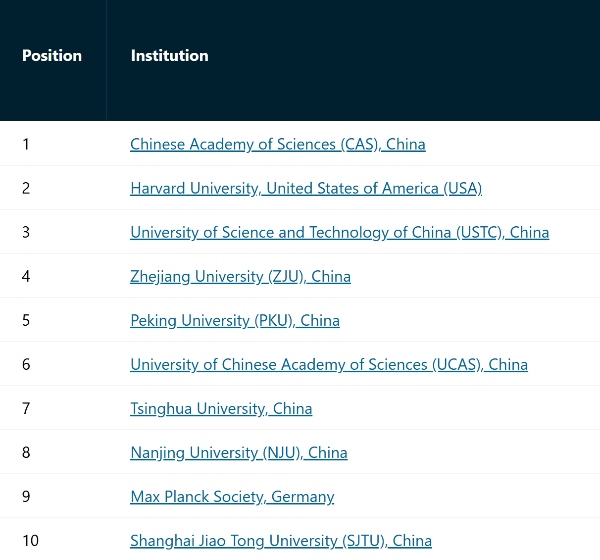600x560 pixels.
Task: Select position number 10 cell
Action: [x=53, y=540]
